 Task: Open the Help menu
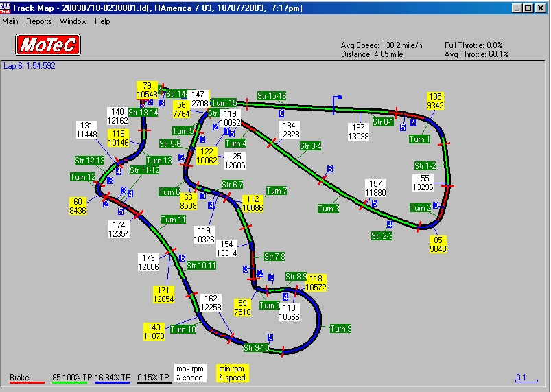(x=102, y=21)
